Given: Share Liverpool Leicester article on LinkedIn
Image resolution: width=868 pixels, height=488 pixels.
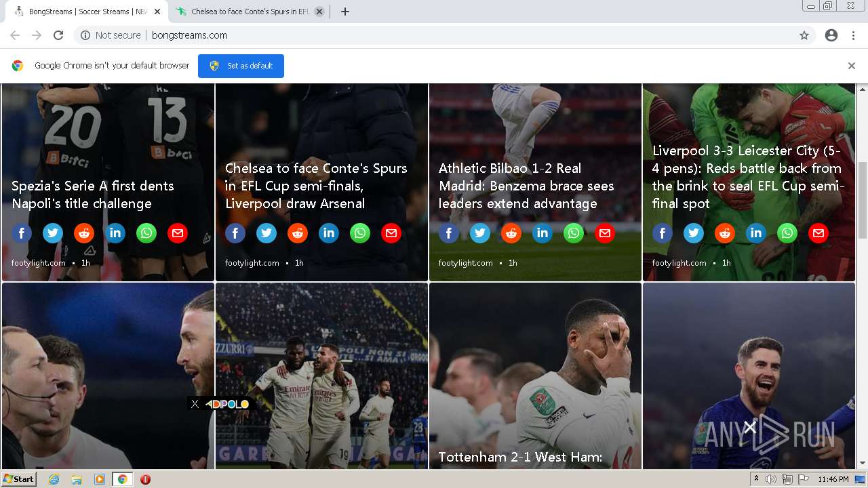Looking at the screenshot, I should 756,233.
